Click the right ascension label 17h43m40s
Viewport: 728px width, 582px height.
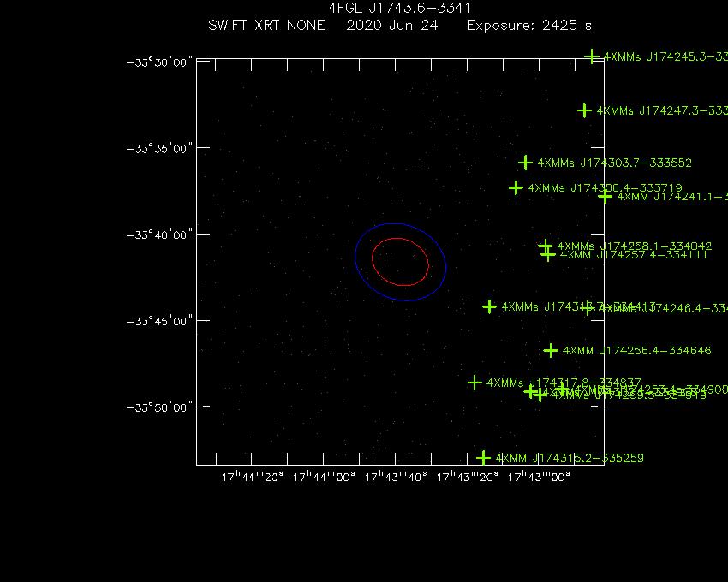coord(396,477)
